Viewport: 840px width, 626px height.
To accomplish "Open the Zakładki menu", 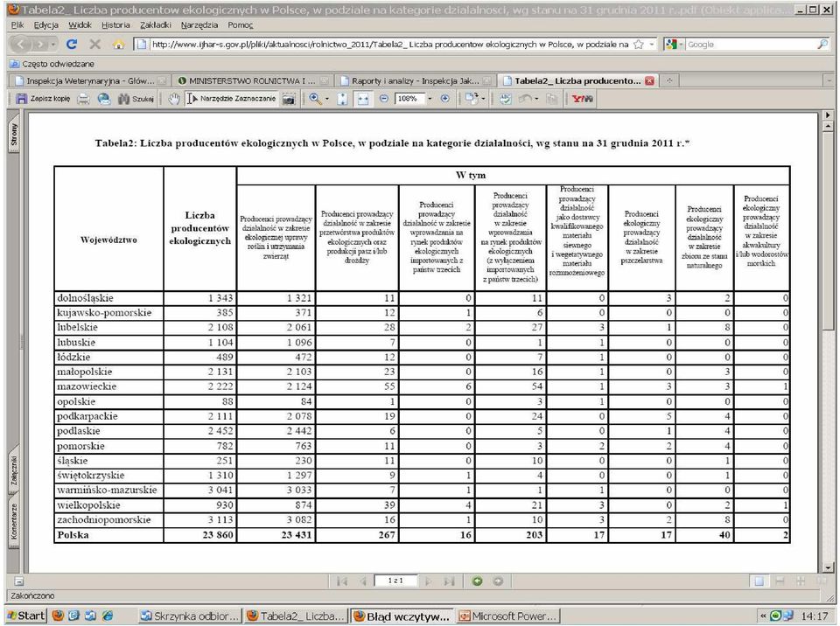I will pos(156,24).
